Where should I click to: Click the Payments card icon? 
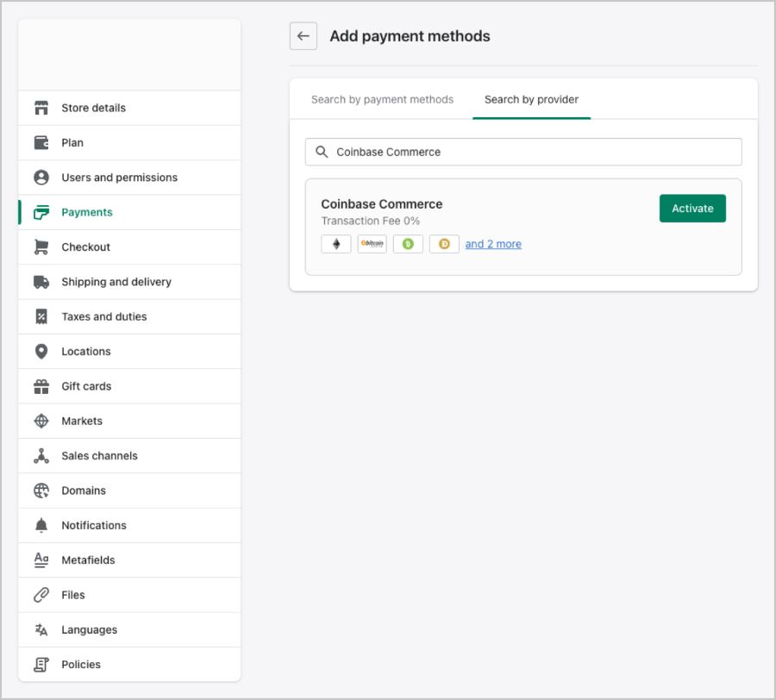coord(41,212)
